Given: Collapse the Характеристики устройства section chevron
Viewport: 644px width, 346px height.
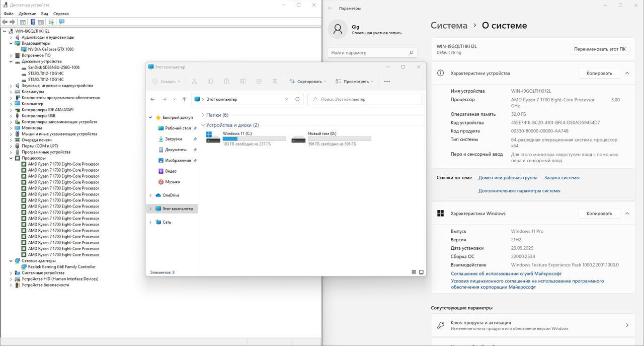Looking at the screenshot, I should (x=627, y=74).
